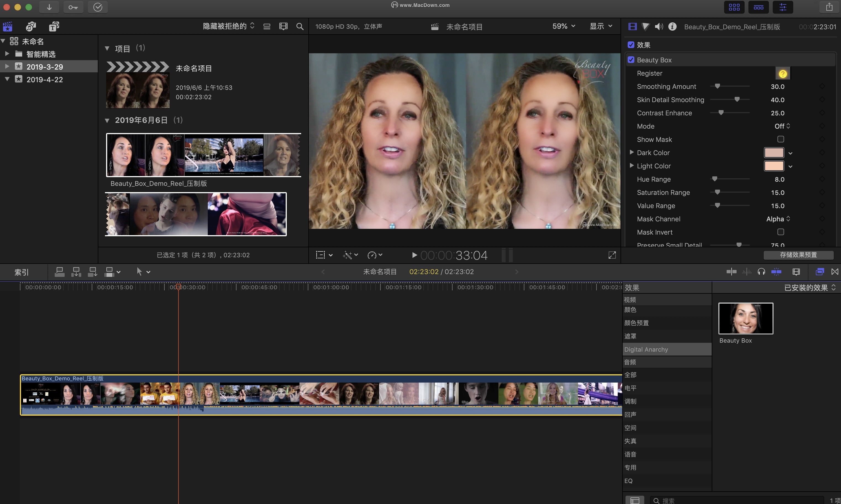Click the share export icon

829,7
